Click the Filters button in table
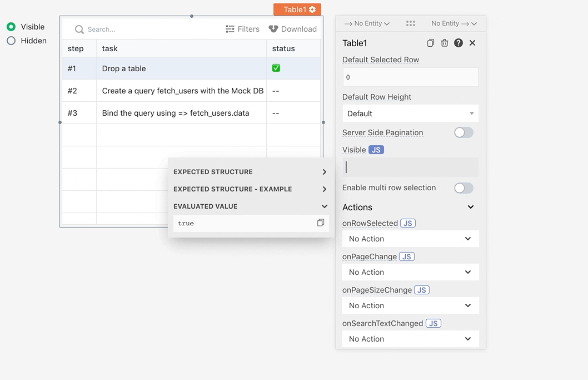This screenshot has width=588, height=380. coord(242,29)
